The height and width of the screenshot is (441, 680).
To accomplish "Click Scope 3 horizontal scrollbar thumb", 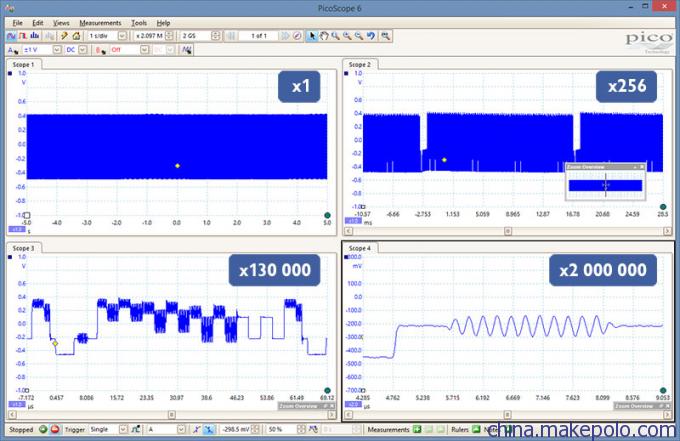I will 172,415.
